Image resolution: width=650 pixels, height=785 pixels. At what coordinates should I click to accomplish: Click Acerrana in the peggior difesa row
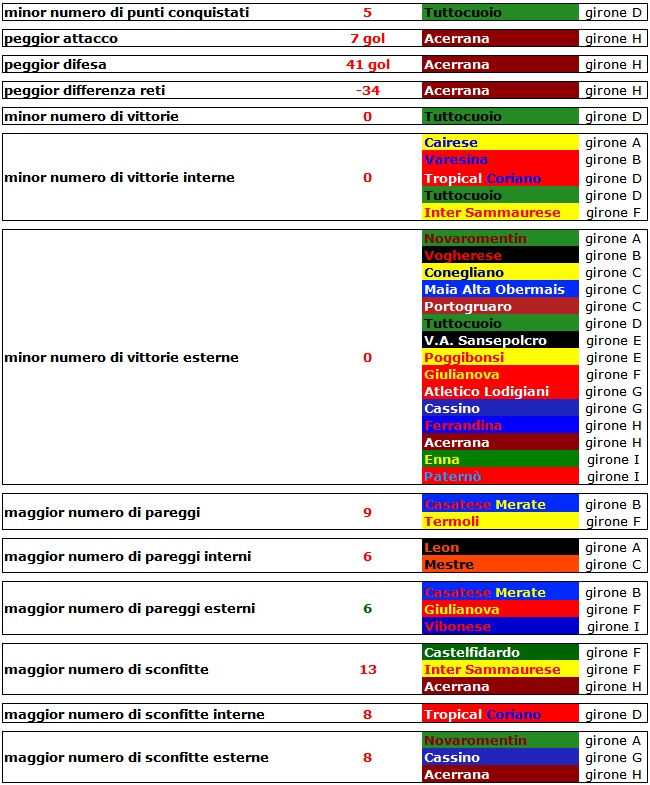500,65
